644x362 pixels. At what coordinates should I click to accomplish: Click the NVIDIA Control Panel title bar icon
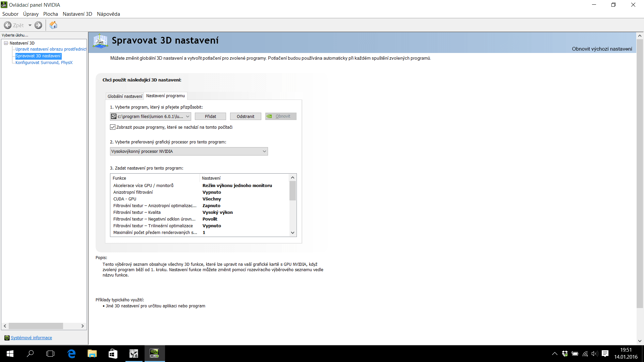pos(4,5)
